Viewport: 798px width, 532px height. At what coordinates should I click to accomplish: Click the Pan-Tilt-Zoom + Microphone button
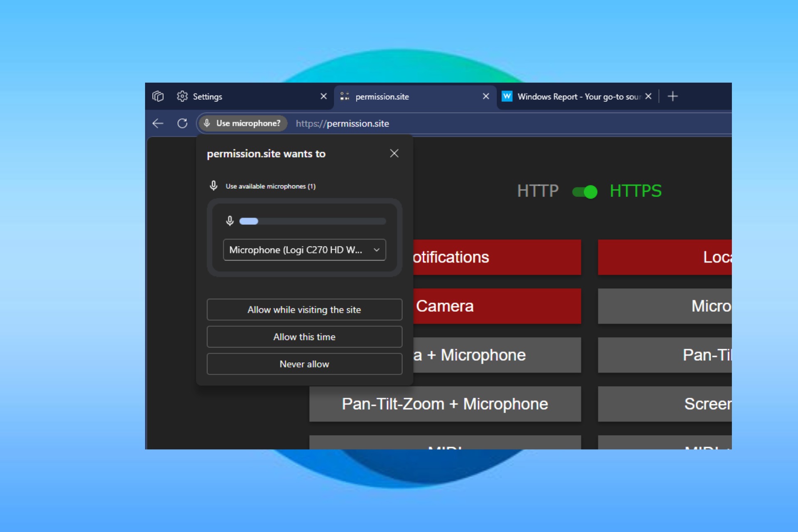445,404
